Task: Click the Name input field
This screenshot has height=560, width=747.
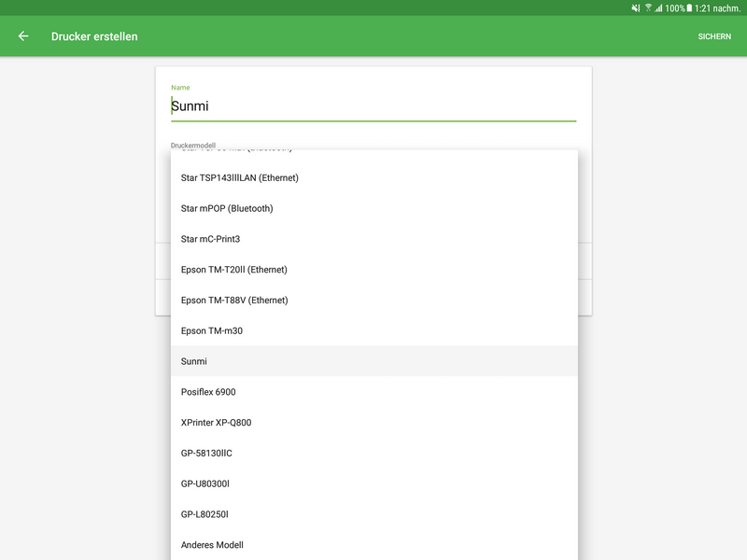Action: coord(373,106)
